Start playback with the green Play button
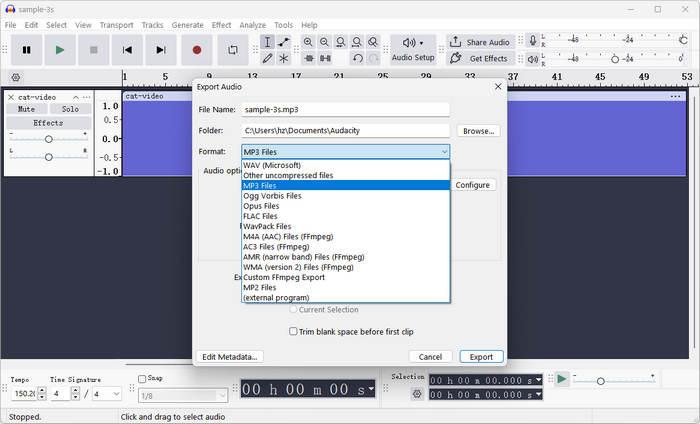This screenshot has width=700, height=424. [60, 50]
